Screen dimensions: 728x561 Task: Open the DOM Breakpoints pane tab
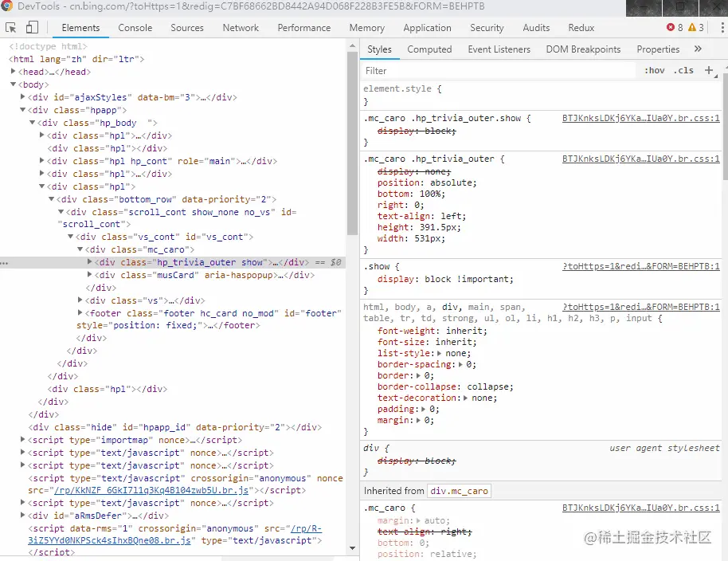583,49
